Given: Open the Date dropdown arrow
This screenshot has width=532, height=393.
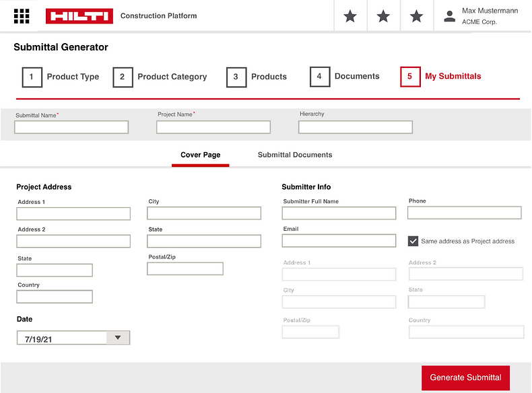Looking at the screenshot, I should pos(118,338).
